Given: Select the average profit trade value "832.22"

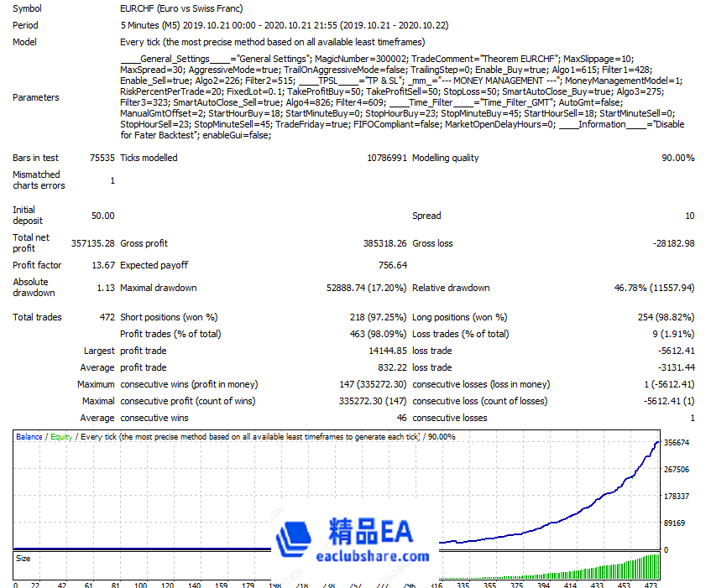Looking at the screenshot, I should tap(392, 368).
